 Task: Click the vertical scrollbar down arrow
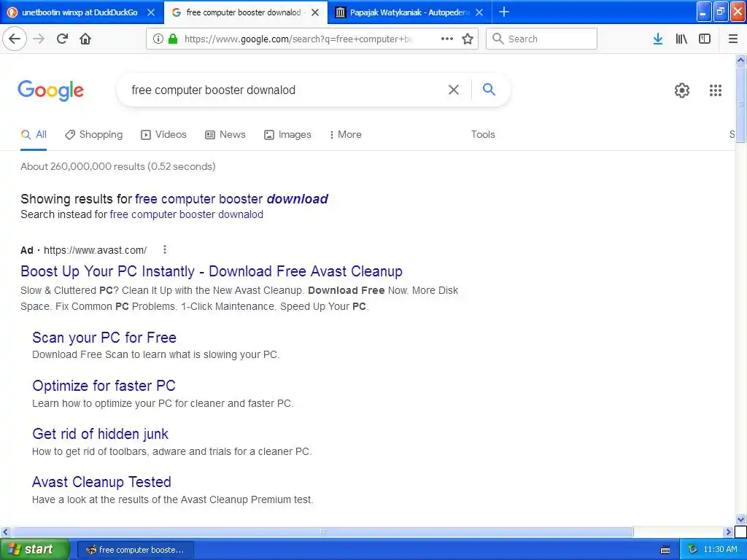click(x=740, y=519)
